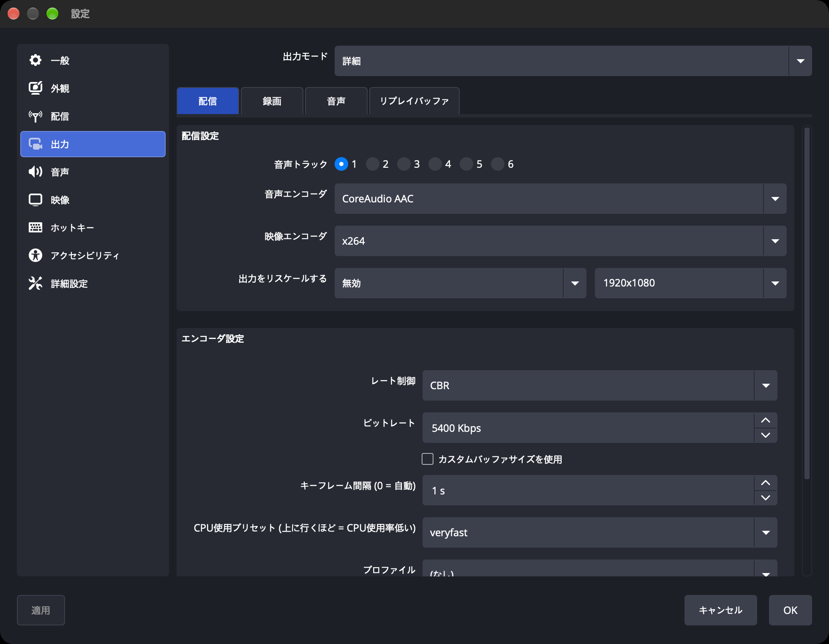Open the 配信 antenna icon in the sidebar
This screenshot has height=644, width=829.
click(35, 116)
